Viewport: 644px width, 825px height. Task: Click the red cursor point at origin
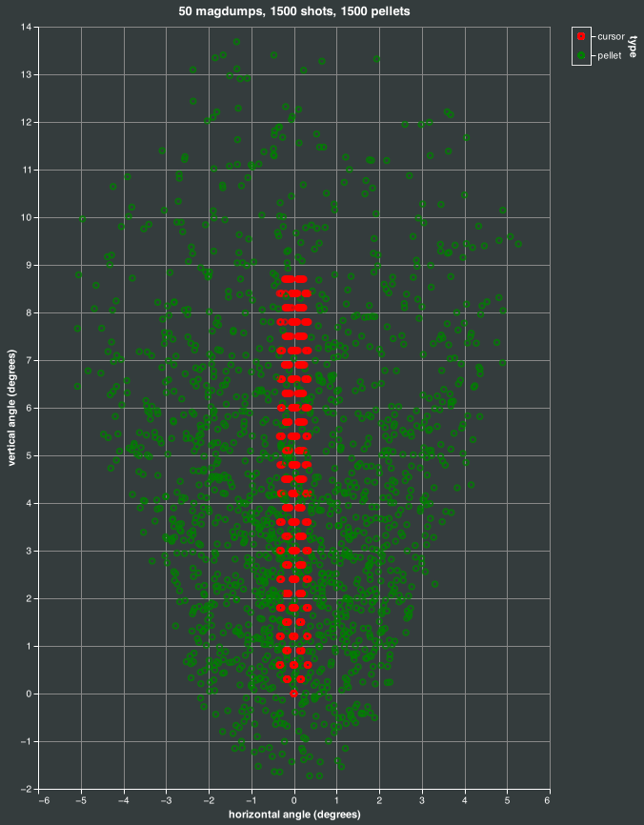pyautogui.click(x=293, y=694)
